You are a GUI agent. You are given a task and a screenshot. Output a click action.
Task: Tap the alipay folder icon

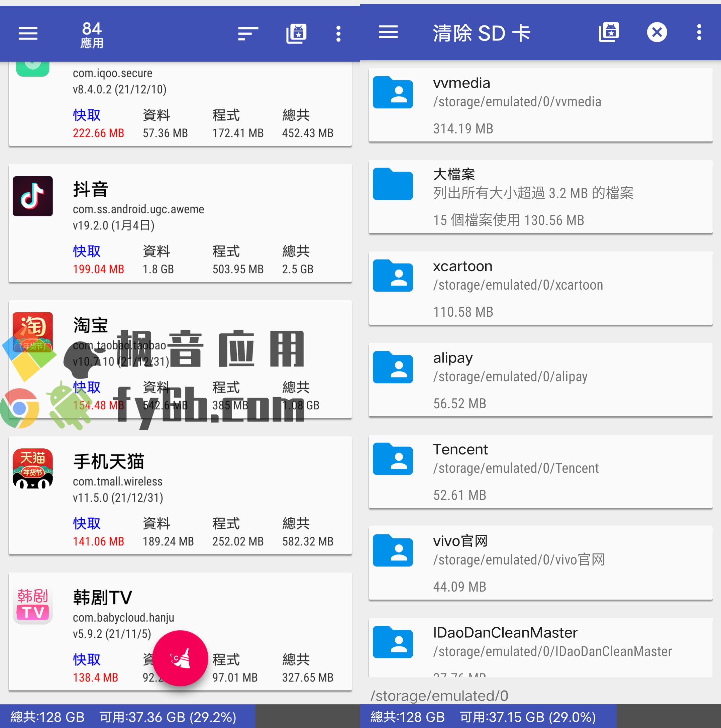click(393, 367)
